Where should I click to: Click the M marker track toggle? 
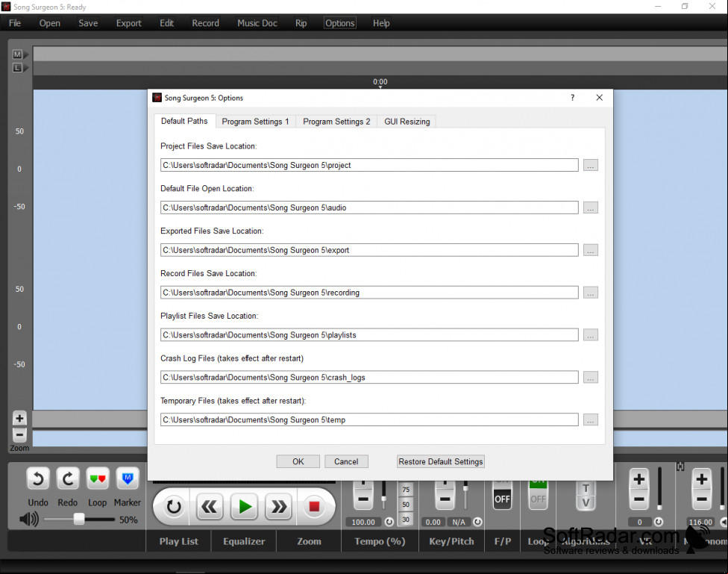click(x=17, y=54)
